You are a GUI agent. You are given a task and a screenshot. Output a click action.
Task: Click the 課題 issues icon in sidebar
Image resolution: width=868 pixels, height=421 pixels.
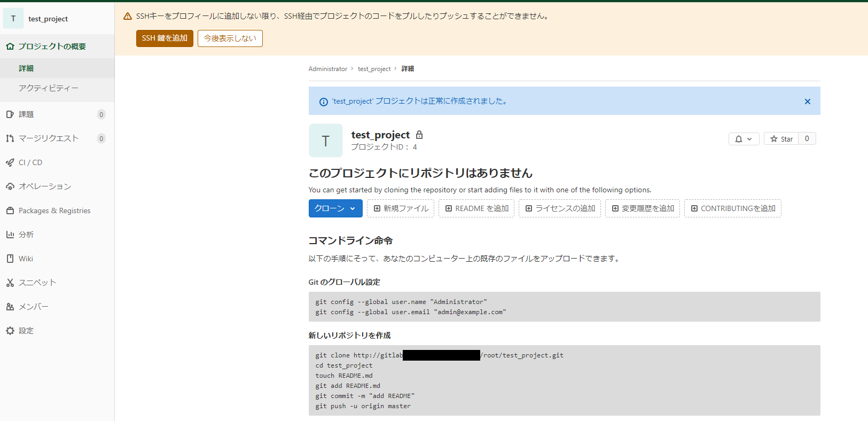(10, 114)
